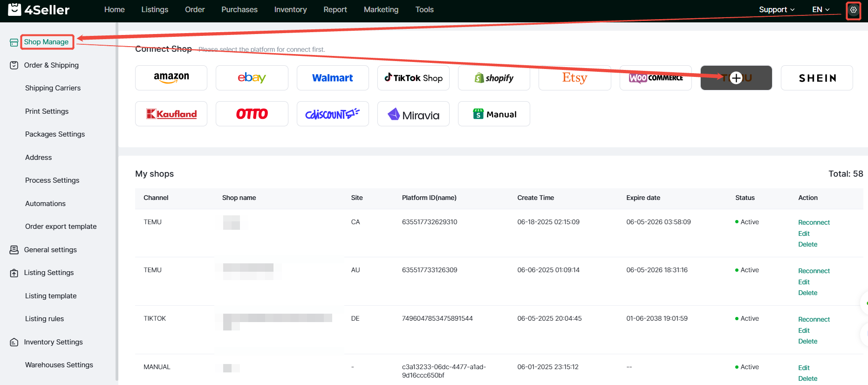The image size is (868, 385).
Task: Delete the TEMU CA shop
Action: (807, 244)
